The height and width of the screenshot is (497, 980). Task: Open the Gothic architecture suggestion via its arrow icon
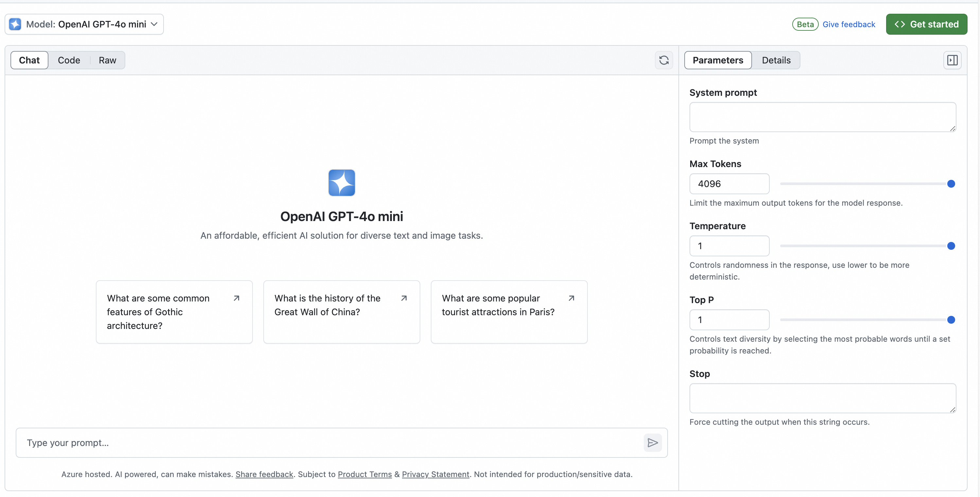236,298
